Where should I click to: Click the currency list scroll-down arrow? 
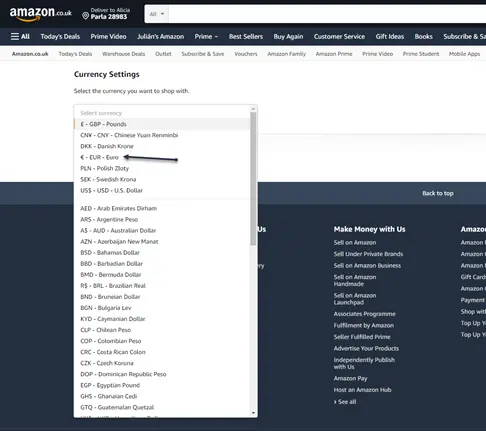tap(253, 413)
